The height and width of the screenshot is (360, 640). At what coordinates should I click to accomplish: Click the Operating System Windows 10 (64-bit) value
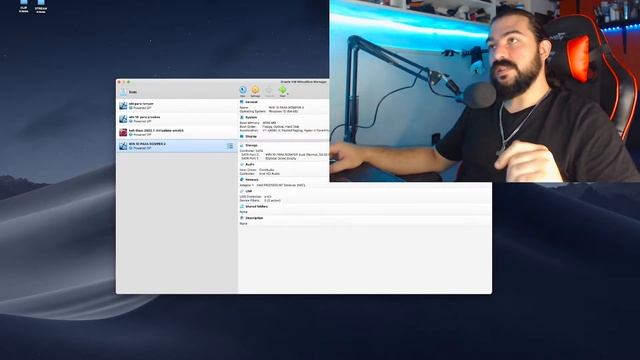pyautogui.click(x=283, y=111)
